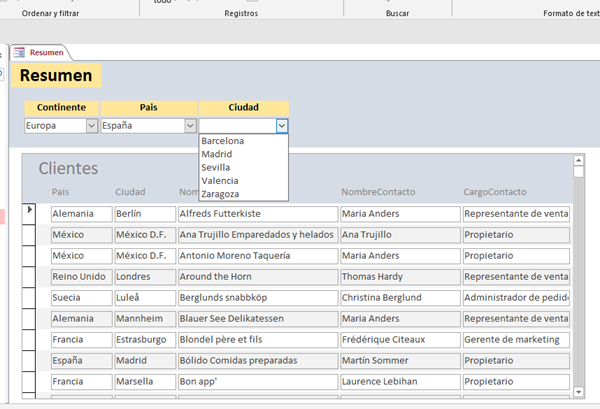Click the Alfreds Futterkiste name field
This screenshot has height=409, width=600.
tap(257, 214)
